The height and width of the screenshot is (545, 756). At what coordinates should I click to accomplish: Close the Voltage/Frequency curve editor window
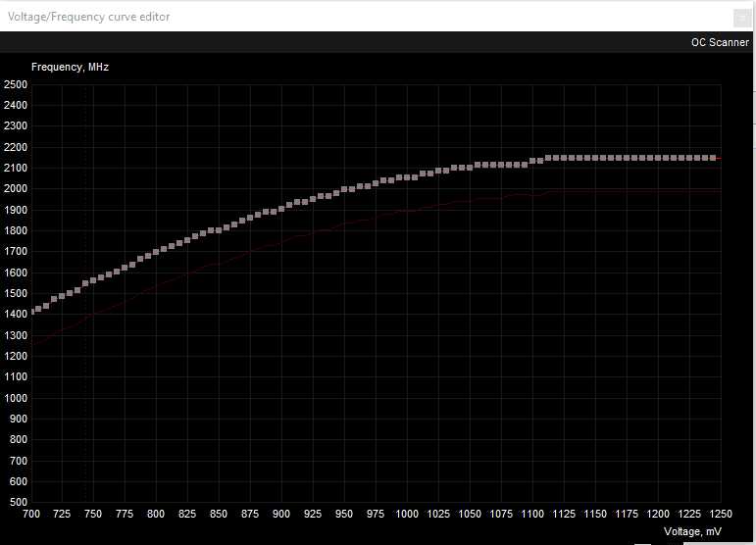[741, 18]
